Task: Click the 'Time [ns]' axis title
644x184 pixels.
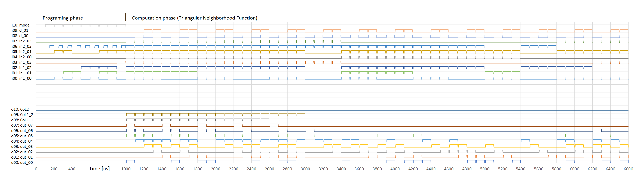Action: pyautogui.click(x=99, y=169)
